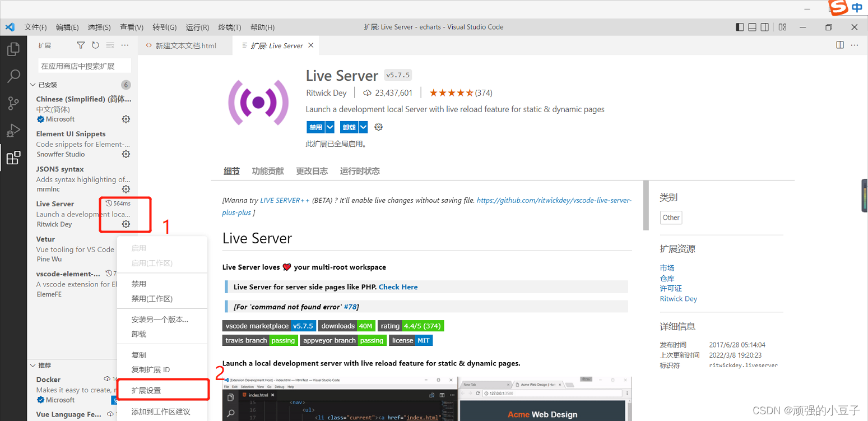Open the Explorer view in activity bar
The height and width of the screenshot is (421, 868).
(x=13, y=49)
